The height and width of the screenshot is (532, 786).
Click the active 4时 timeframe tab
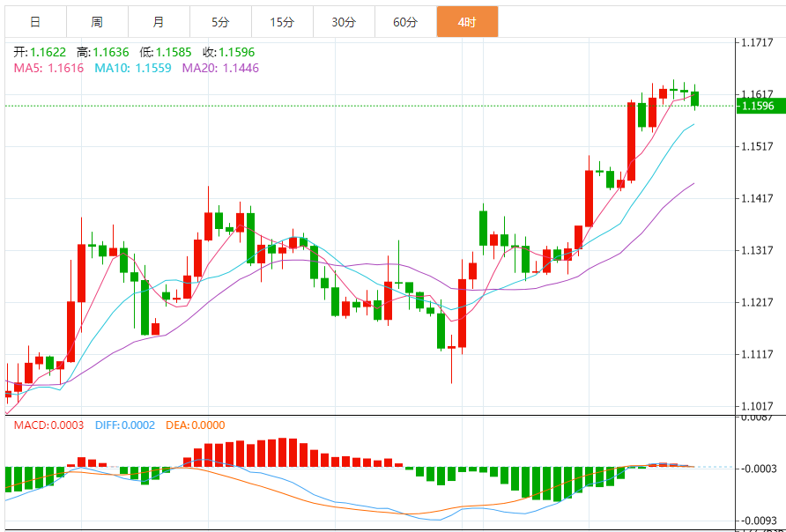point(467,22)
